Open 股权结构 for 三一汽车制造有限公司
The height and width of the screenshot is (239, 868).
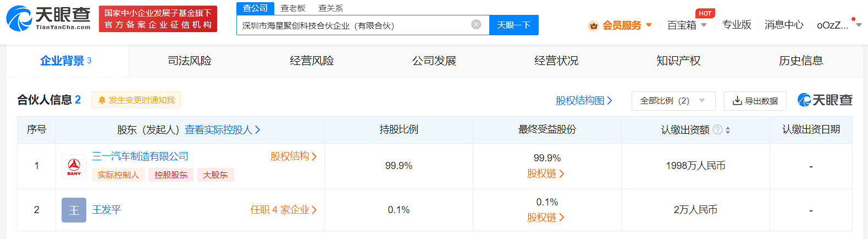294,156
